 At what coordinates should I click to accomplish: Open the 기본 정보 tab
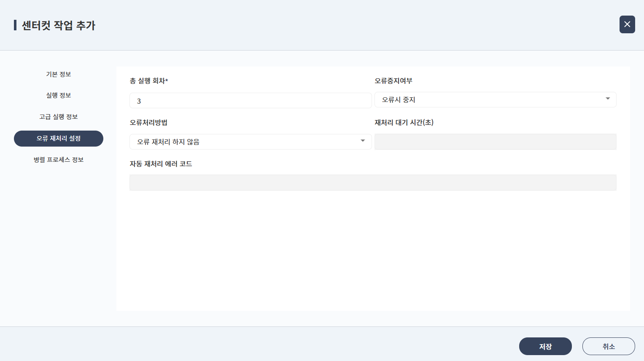click(x=59, y=74)
